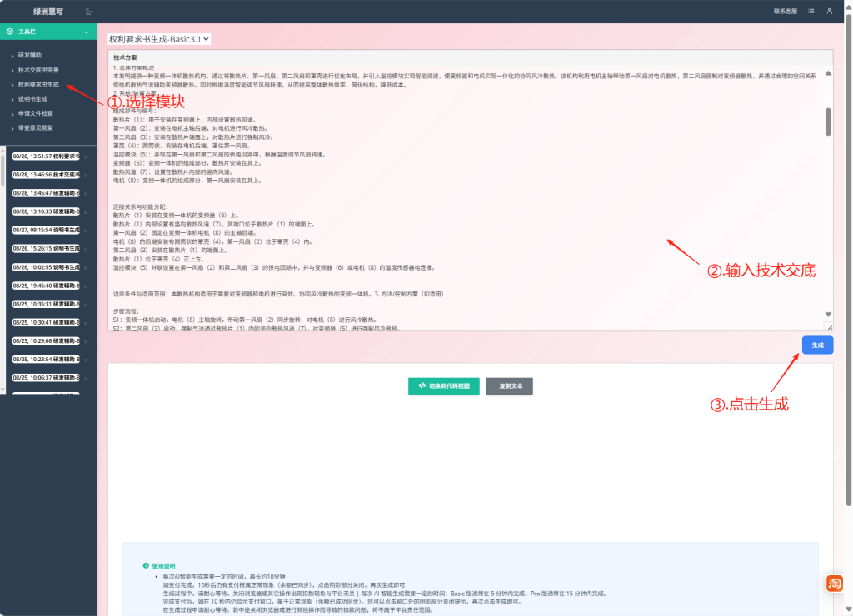
Task: Click the sidebar collapse icon beside the logo
Action: coord(89,12)
